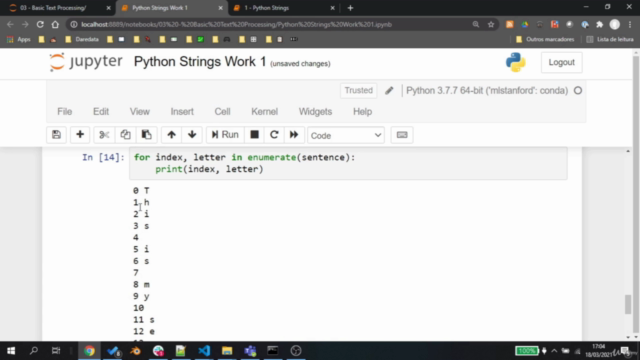Screen dimensions: 640x360
Task: Paste cells below icon
Action: pos(147,135)
